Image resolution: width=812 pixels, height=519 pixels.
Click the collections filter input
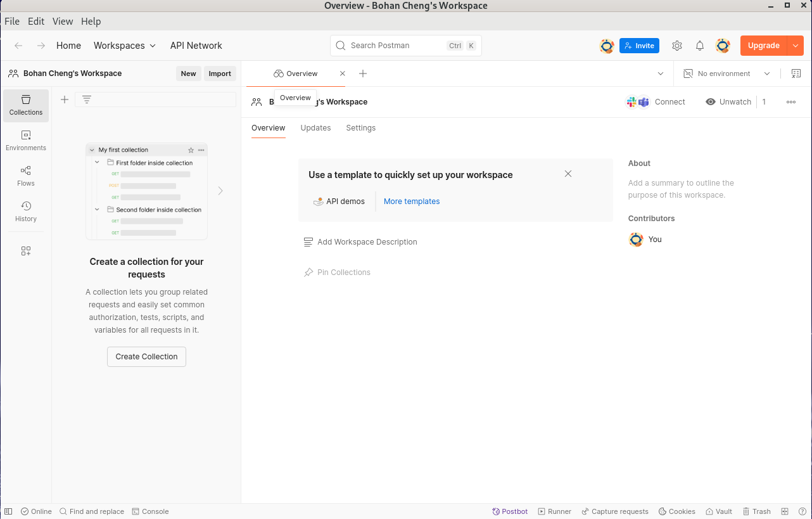tap(156, 99)
